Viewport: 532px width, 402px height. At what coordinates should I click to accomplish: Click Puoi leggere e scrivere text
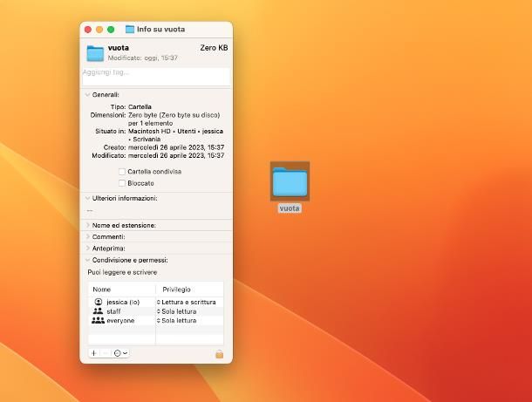[x=122, y=272]
